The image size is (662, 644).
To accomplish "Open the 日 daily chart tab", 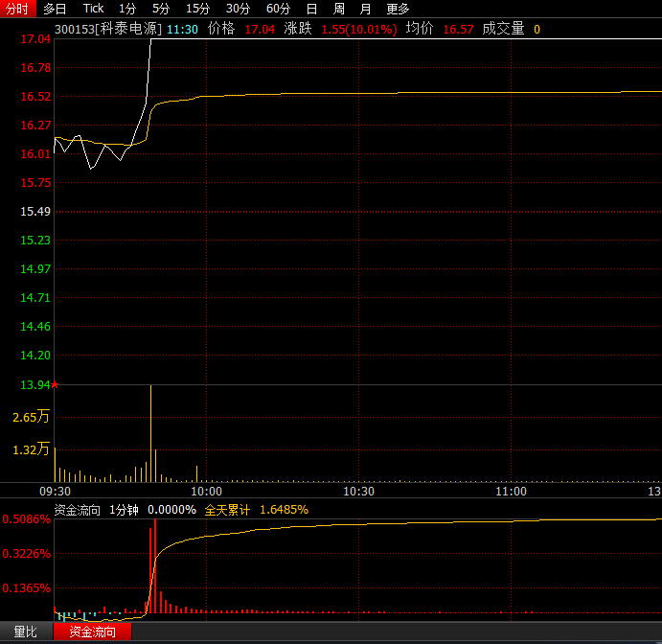I will [311, 9].
